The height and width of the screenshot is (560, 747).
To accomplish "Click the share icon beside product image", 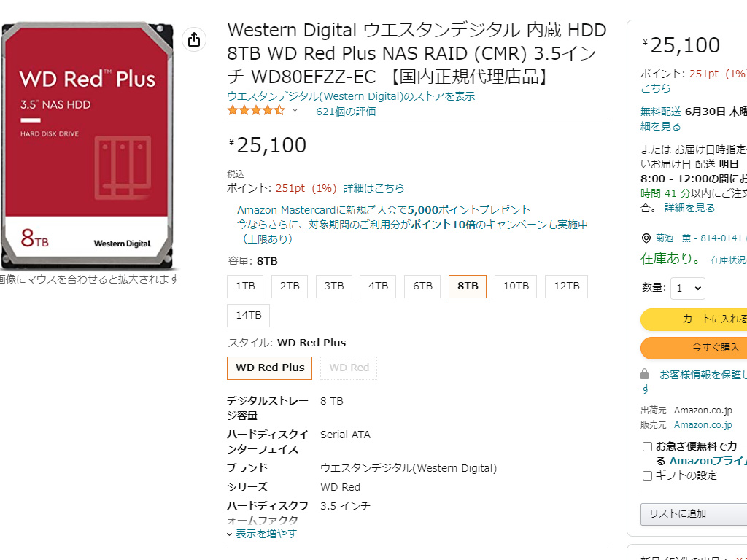I will [194, 40].
